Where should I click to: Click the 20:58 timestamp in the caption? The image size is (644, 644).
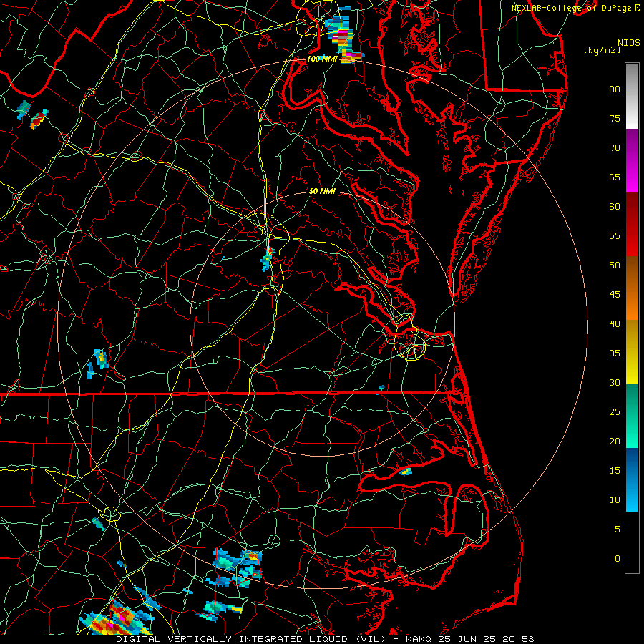(x=519, y=639)
